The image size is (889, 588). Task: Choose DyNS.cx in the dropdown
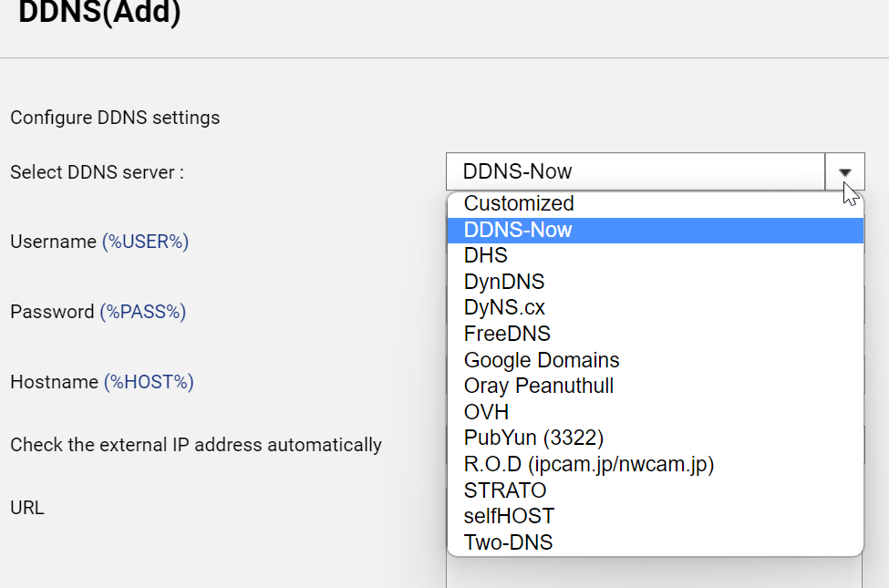click(504, 308)
